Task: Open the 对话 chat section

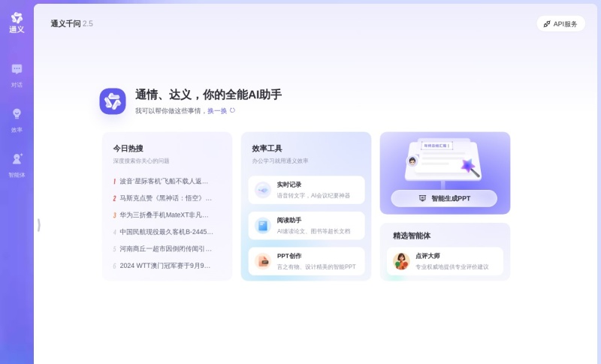Action: point(17,75)
